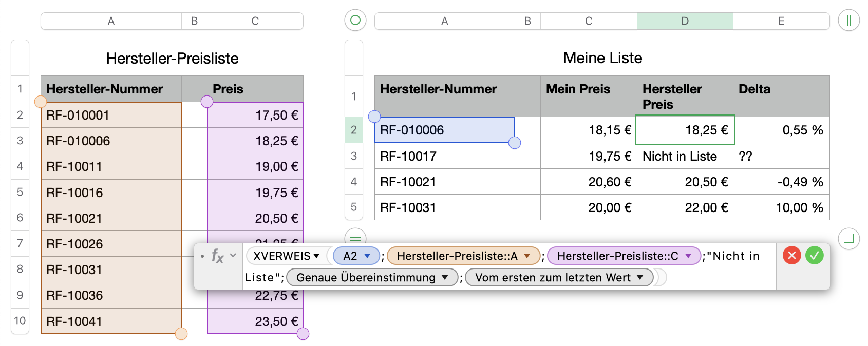868x346 pixels.
Task: Select row 2 header of Meine Liste
Action: click(353, 130)
